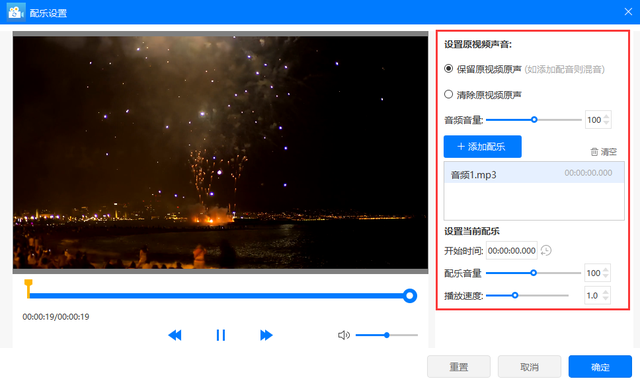Click the rewind playback icon
Viewport: 640px width, 385px height.
[x=175, y=335]
